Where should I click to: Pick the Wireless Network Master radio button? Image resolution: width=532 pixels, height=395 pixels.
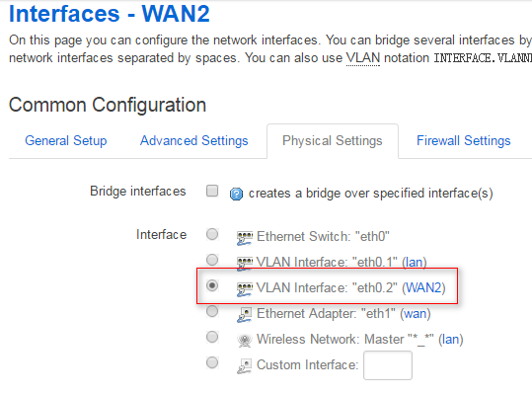click(x=212, y=337)
